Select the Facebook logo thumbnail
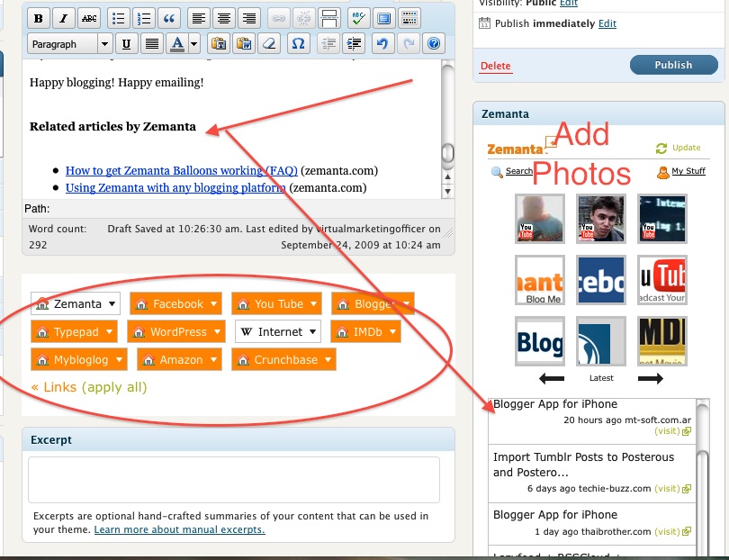 tap(601, 280)
